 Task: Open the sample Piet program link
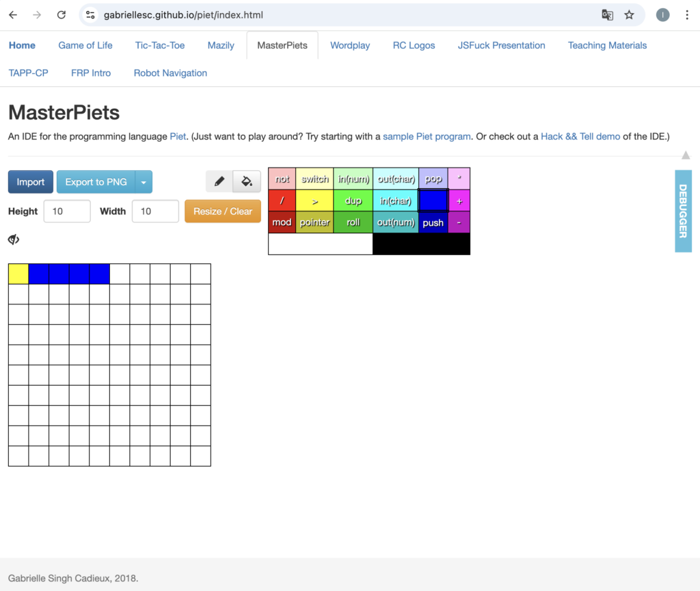pos(427,136)
